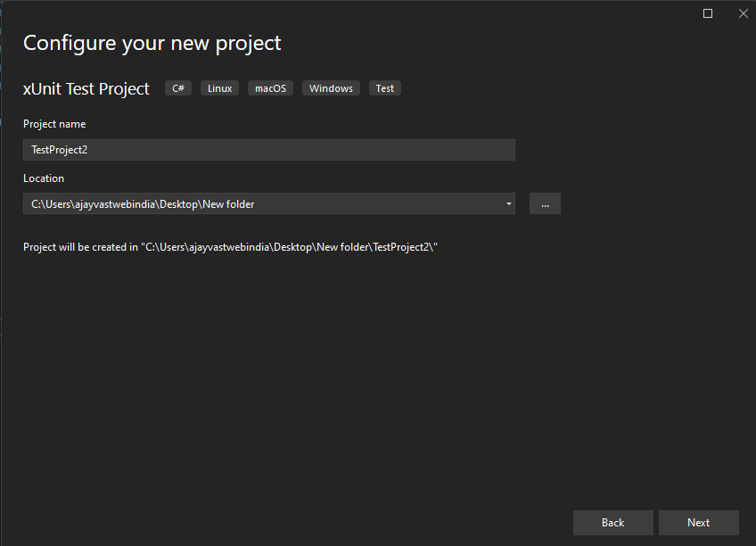
Task: Close the Configure your new project dialog
Action: click(x=743, y=13)
